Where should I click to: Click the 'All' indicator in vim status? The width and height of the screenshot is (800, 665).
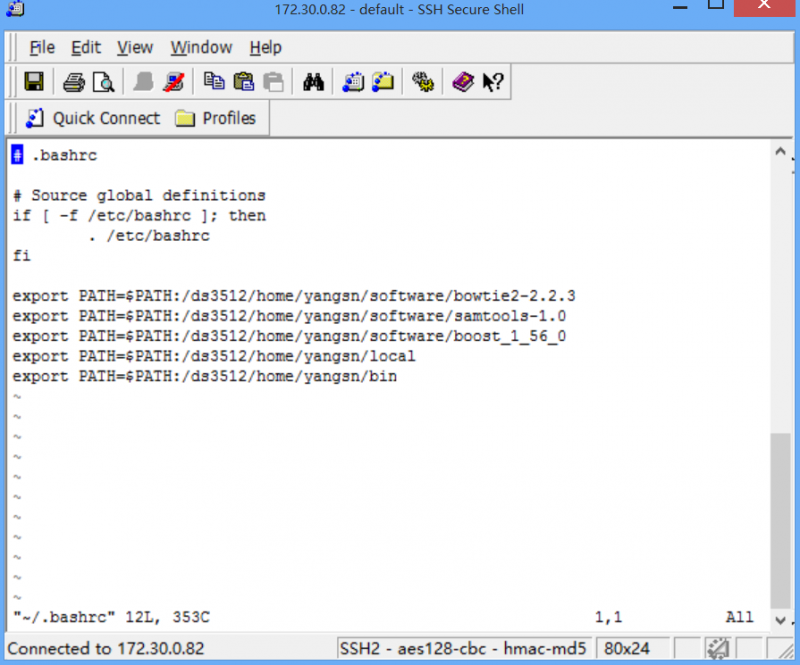739,617
